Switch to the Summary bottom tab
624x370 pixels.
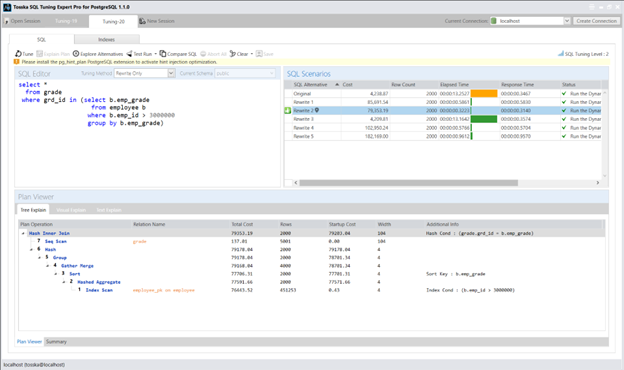tap(56, 342)
